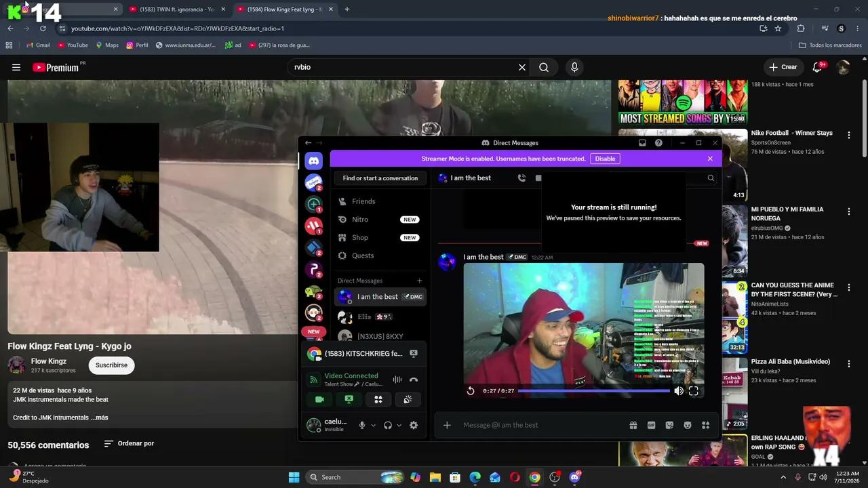Switch to the TWIN ft. ignorancia tab

click(176, 9)
